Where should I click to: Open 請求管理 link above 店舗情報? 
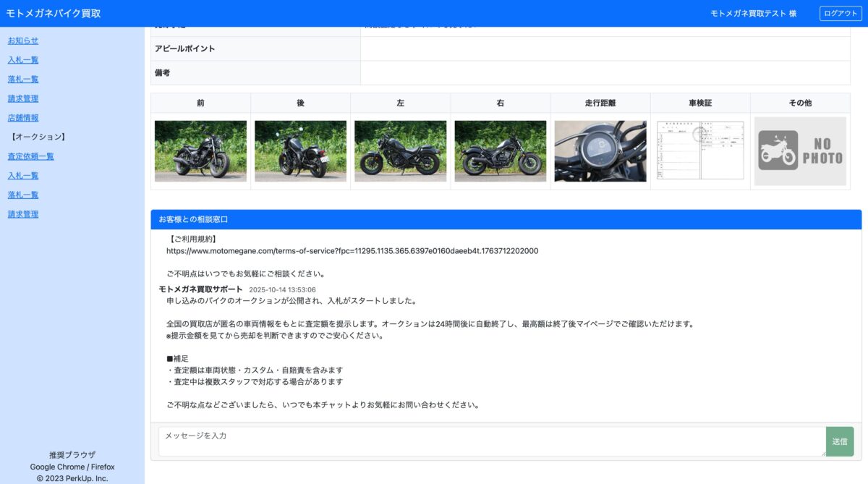tap(23, 98)
